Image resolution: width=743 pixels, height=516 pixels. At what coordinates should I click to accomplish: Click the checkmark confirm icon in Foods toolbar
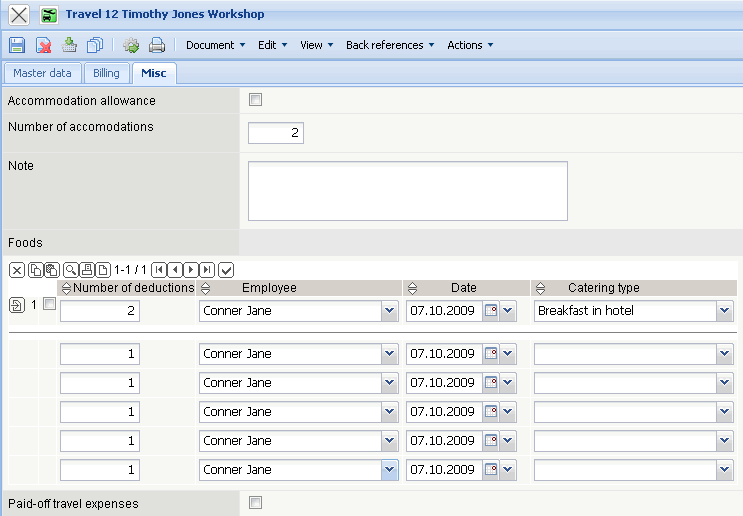(226, 269)
